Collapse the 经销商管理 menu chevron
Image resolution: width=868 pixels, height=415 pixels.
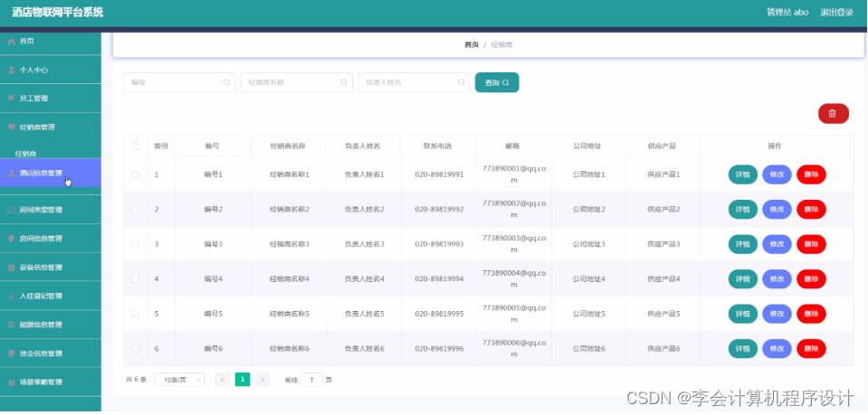(89, 127)
